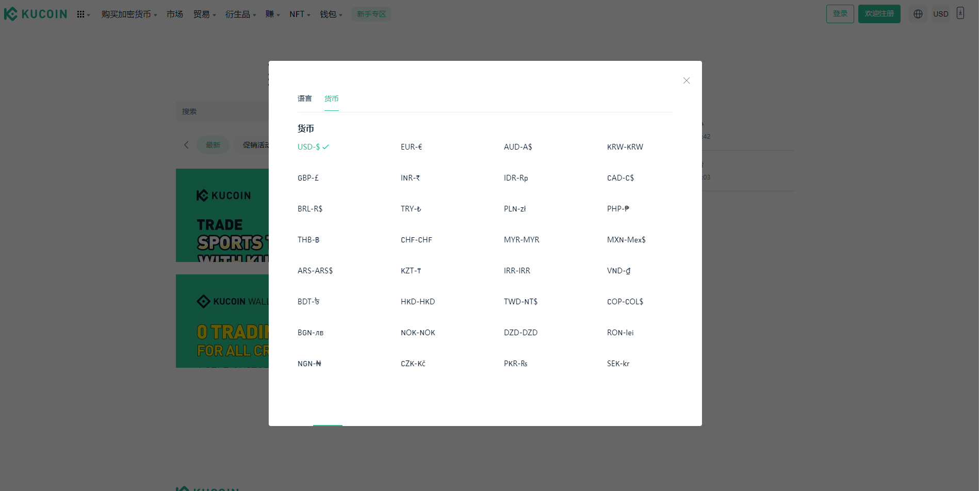The width and height of the screenshot is (980, 491).
Task: Click the KuCoin logo in header
Action: coord(36,14)
